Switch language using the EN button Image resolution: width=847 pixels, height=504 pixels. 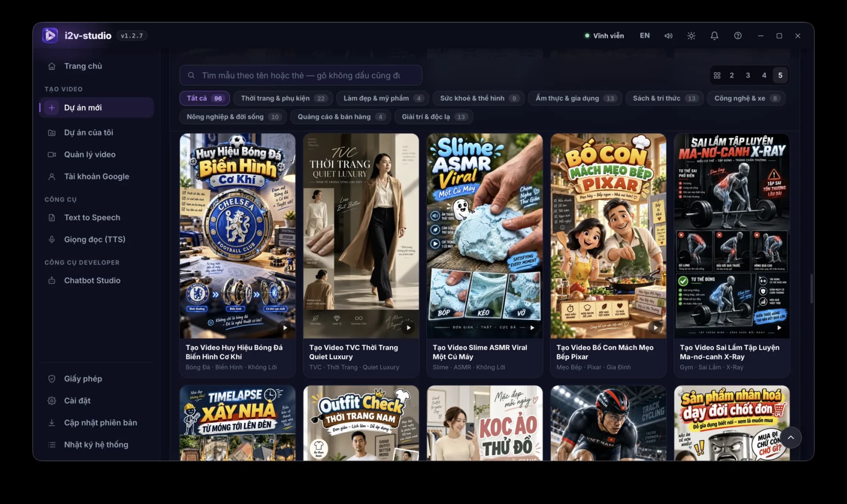click(645, 36)
